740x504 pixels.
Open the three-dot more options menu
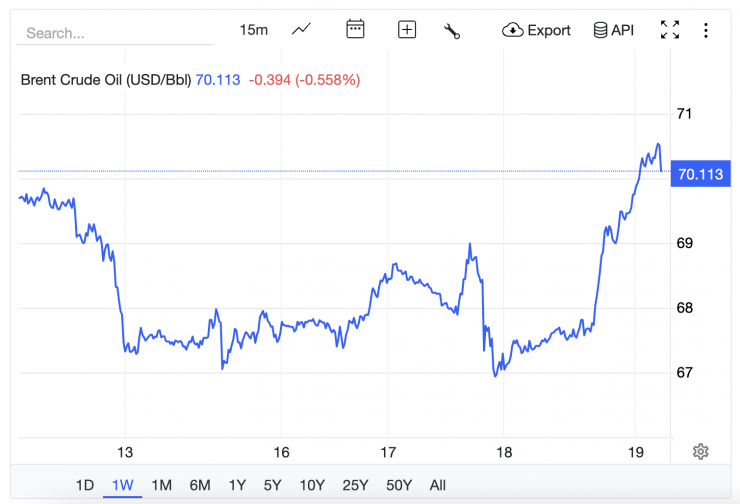pos(706,30)
